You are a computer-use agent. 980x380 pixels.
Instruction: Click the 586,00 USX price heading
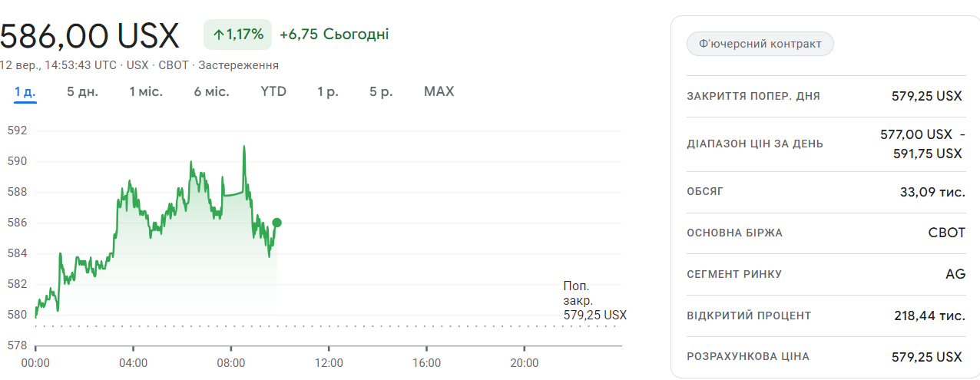90,36
